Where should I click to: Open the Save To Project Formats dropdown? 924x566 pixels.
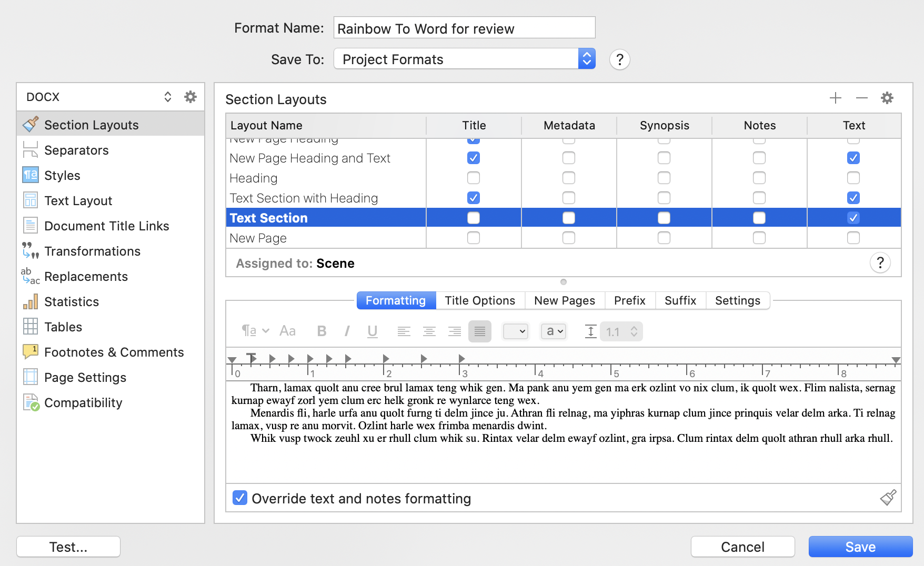pyautogui.click(x=465, y=59)
